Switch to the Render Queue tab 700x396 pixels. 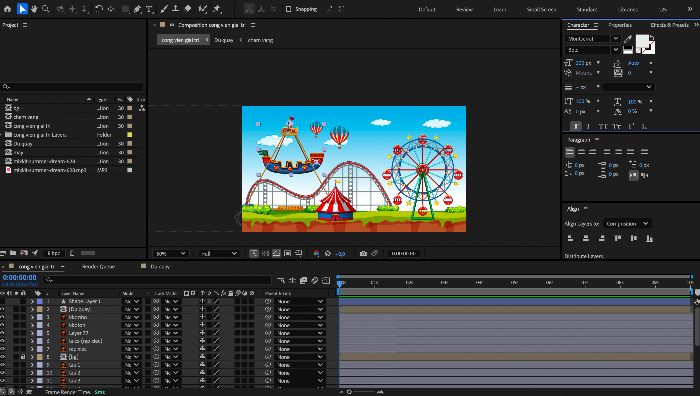tap(99, 267)
